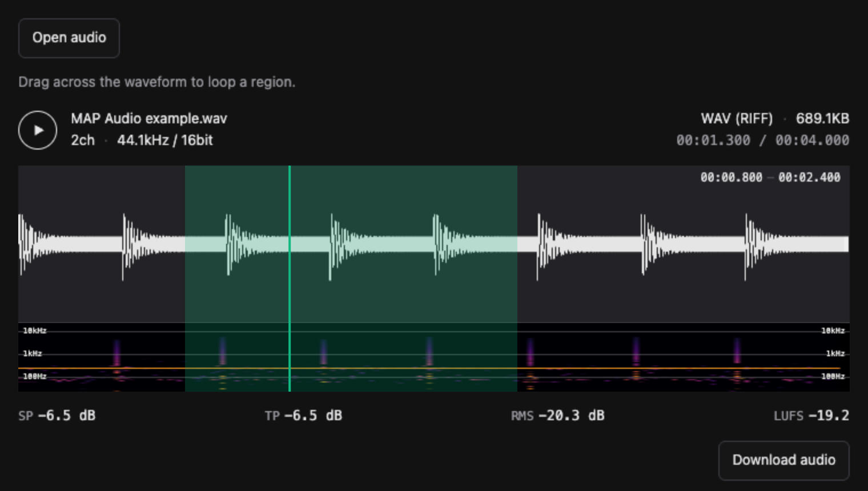868x491 pixels.
Task: Click the TP -6.5 dB reading
Action: [x=303, y=416]
